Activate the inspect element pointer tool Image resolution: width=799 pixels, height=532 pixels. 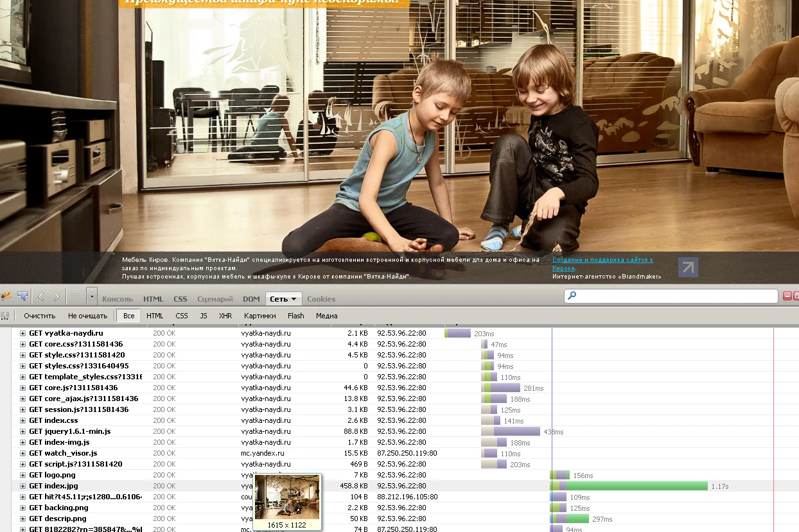(22, 296)
